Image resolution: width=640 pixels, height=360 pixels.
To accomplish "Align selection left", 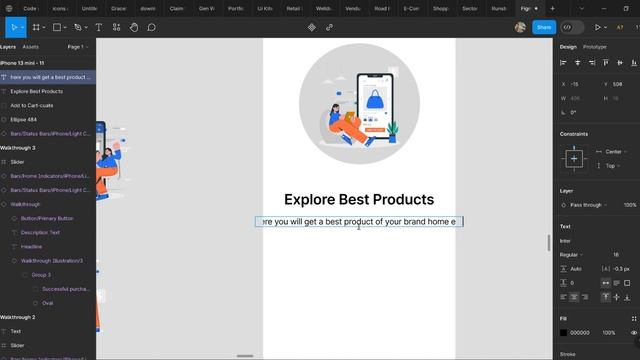I will click(x=563, y=62).
